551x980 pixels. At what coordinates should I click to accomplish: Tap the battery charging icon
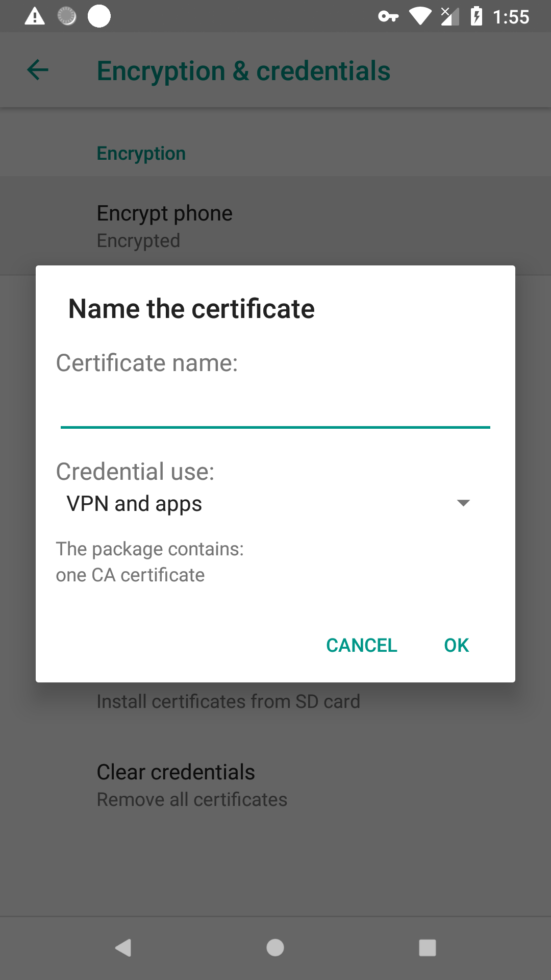pos(477,16)
